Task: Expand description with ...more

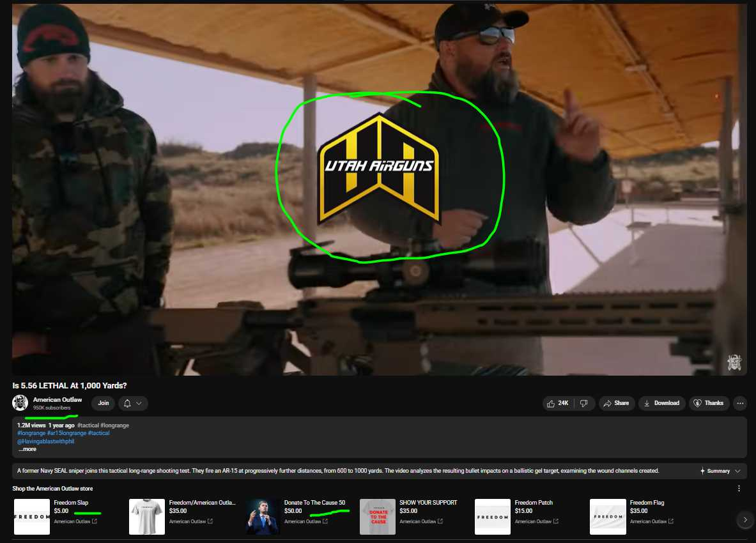Action: (27, 449)
